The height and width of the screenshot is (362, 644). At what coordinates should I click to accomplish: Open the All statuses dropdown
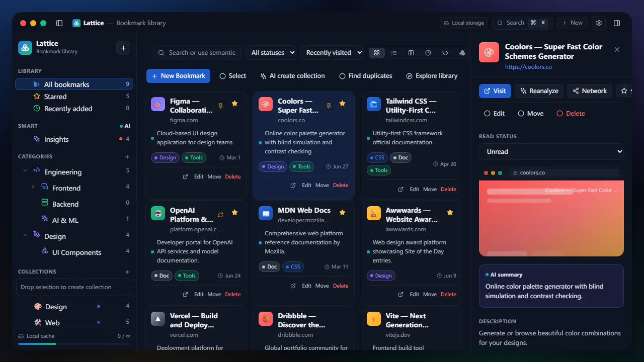click(272, 53)
